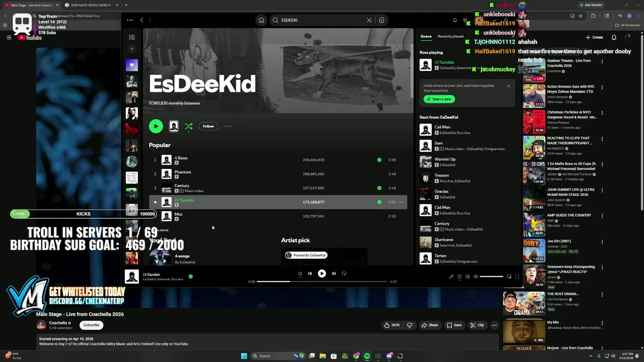This screenshot has width=644, height=362.
Task: Toggle saved check for Century
Action: click(379, 188)
